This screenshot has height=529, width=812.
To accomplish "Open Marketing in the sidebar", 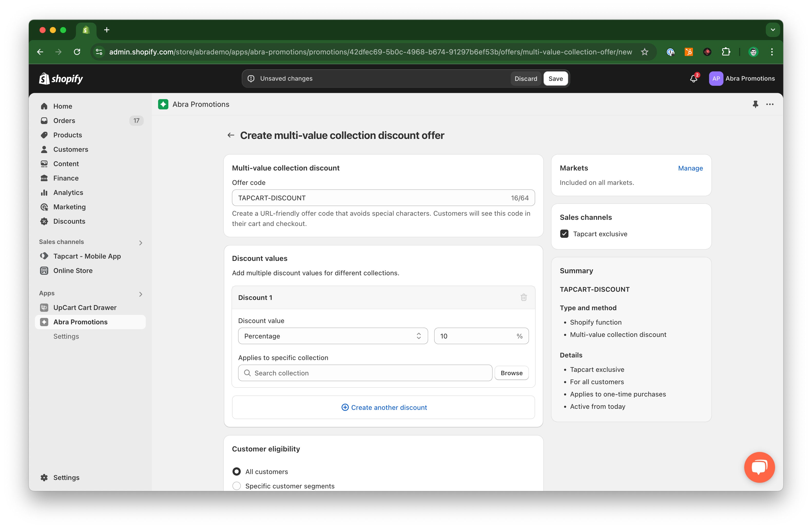I will 90,207.
